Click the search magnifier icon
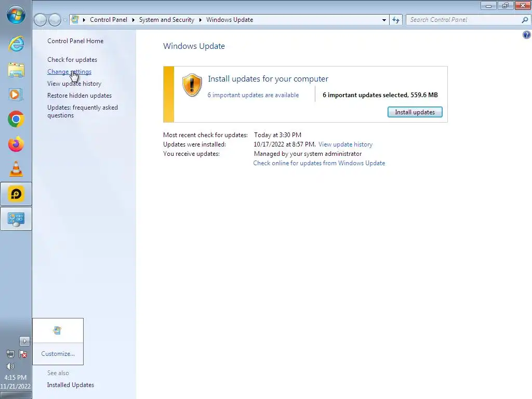The height and width of the screenshot is (399, 532). tap(525, 20)
